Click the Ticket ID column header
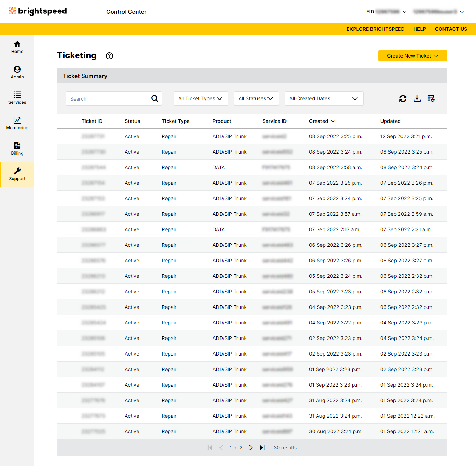 [92, 121]
